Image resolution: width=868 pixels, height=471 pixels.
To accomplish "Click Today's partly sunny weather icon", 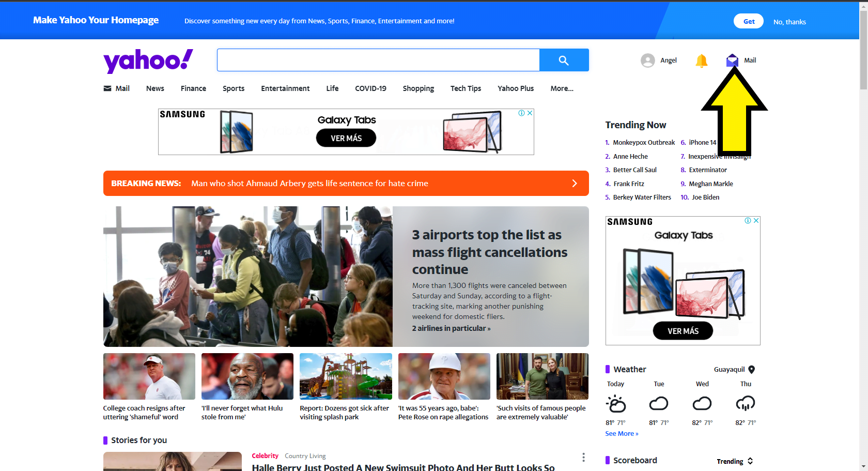I will coord(616,403).
